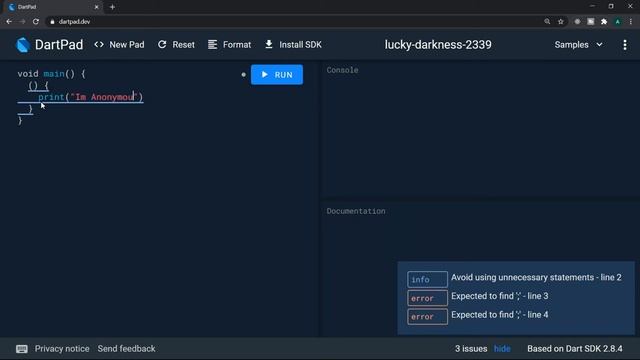Image resolution: width=640 pixels, height=360 pixels.
Task: Open the browser profile avatar
Action: click(x=618, y=22)
